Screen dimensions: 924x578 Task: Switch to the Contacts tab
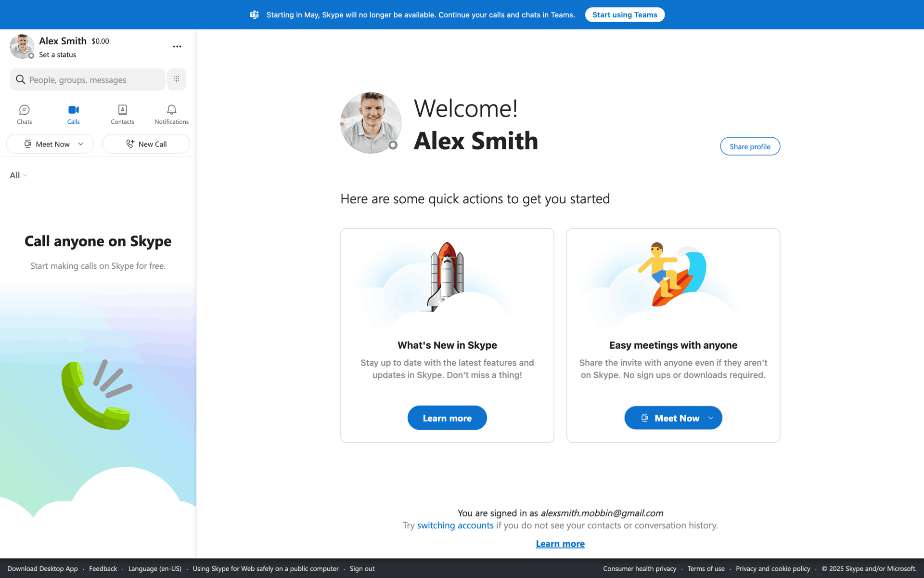click(x=122, y=115)
